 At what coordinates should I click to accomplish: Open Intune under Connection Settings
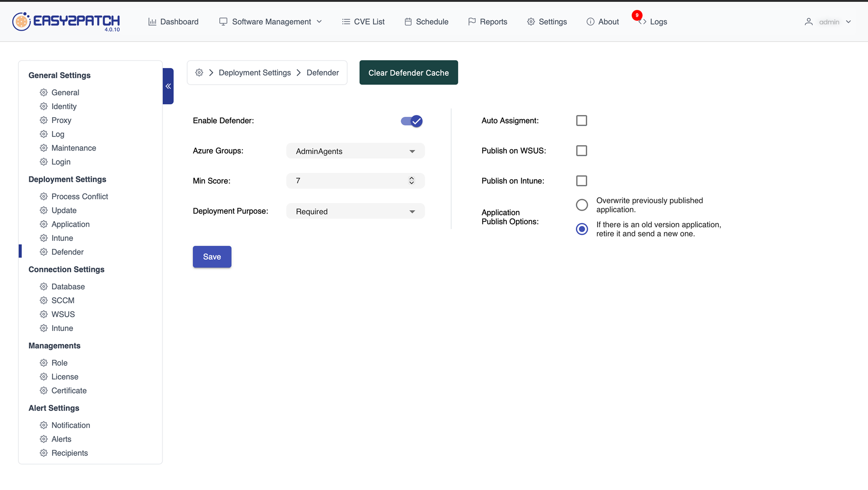(56, 328)
